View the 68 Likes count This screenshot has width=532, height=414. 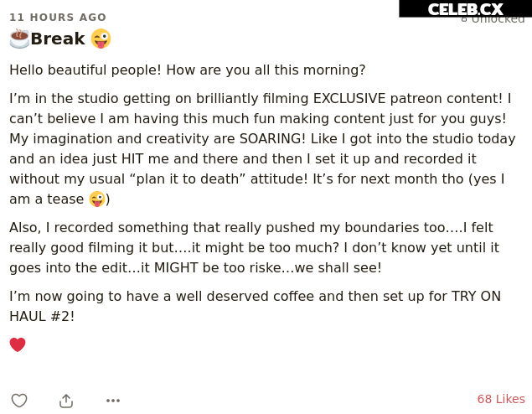tap(501, 399)
